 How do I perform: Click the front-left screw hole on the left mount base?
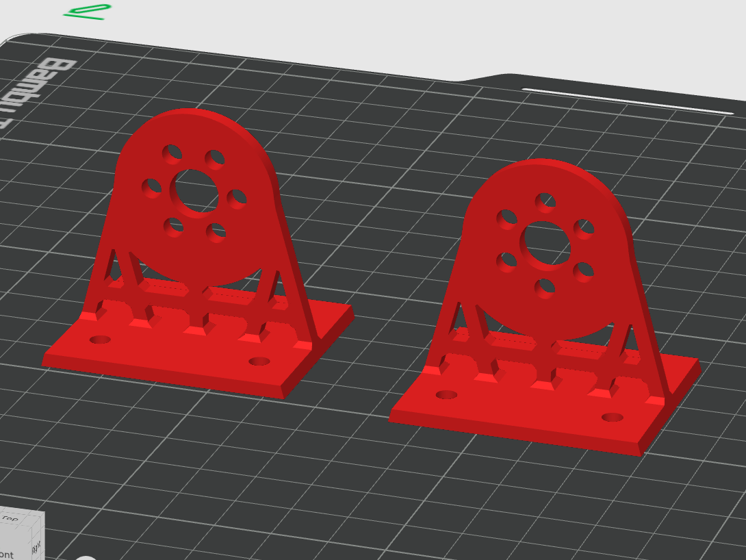(101, 340)
